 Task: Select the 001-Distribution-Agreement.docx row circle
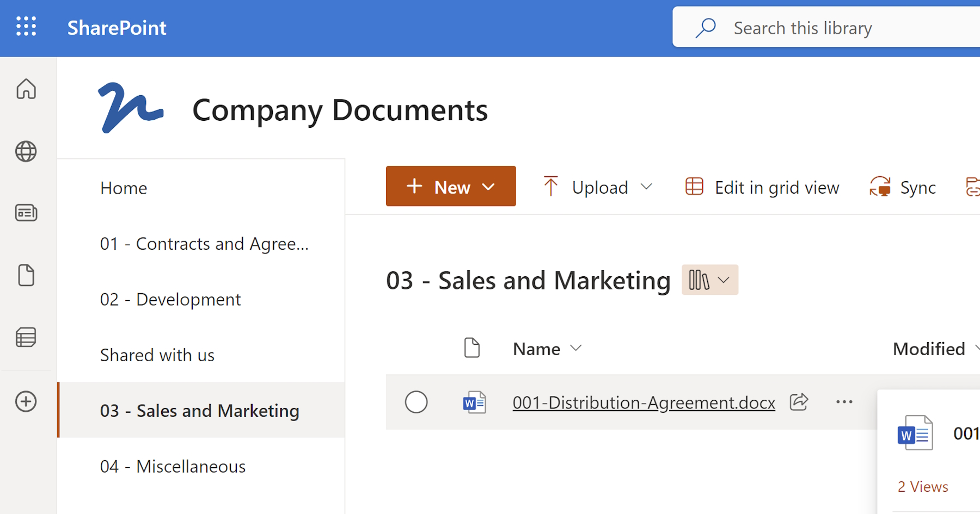point(416,402)
